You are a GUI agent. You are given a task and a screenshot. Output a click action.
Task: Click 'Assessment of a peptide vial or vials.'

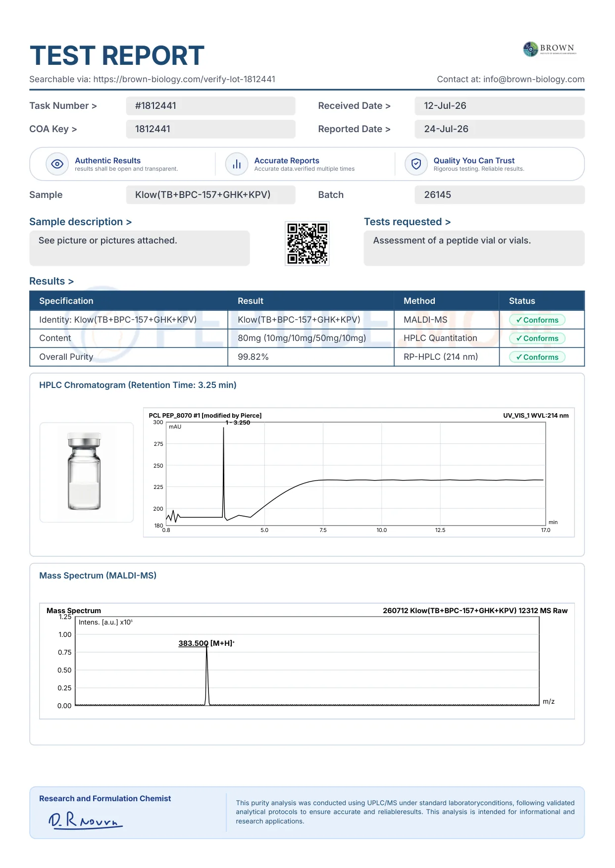pyautogui.click(x=452, y=241)
